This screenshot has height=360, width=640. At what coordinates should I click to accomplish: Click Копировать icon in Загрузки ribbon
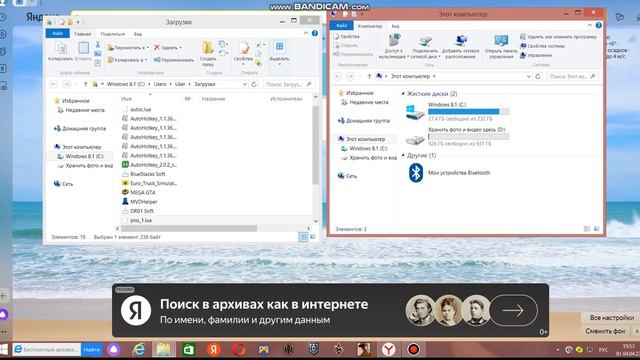tap(60, 48)
